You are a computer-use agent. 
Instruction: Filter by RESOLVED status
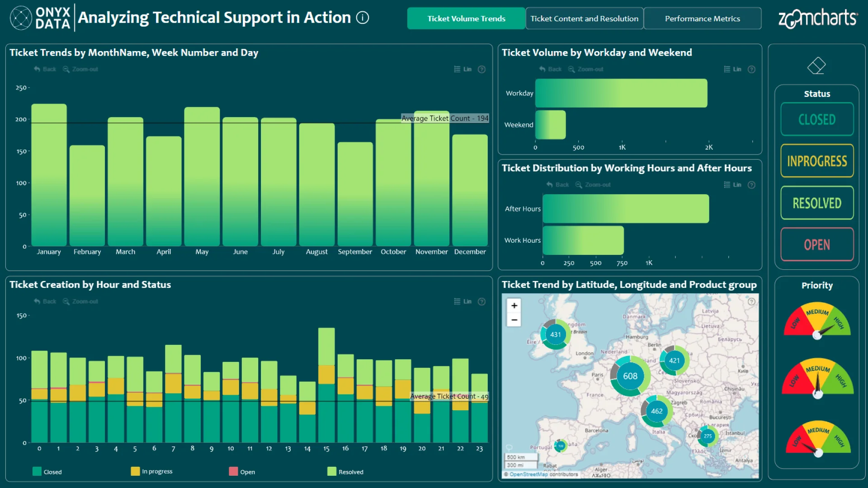pos(817,203)
